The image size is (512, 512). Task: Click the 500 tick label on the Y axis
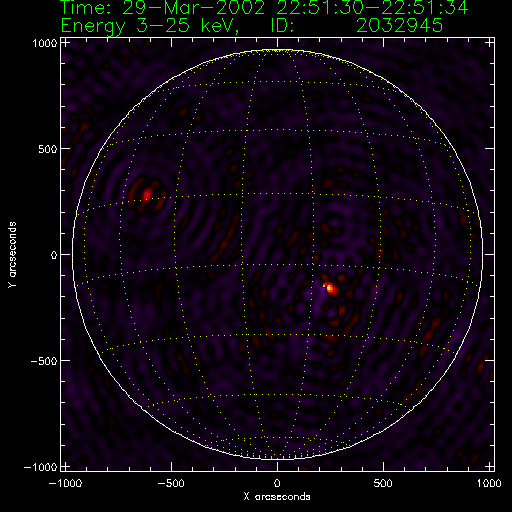tap(47, 149)
